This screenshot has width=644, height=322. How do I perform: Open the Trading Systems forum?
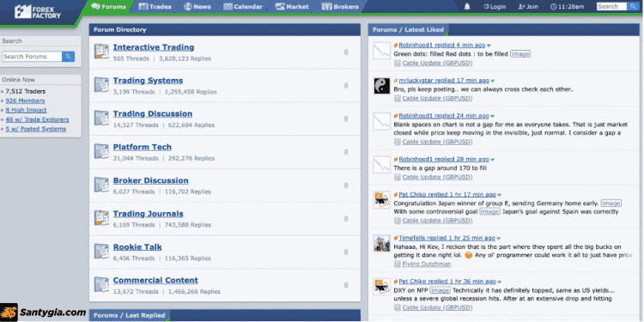(148, 81)
